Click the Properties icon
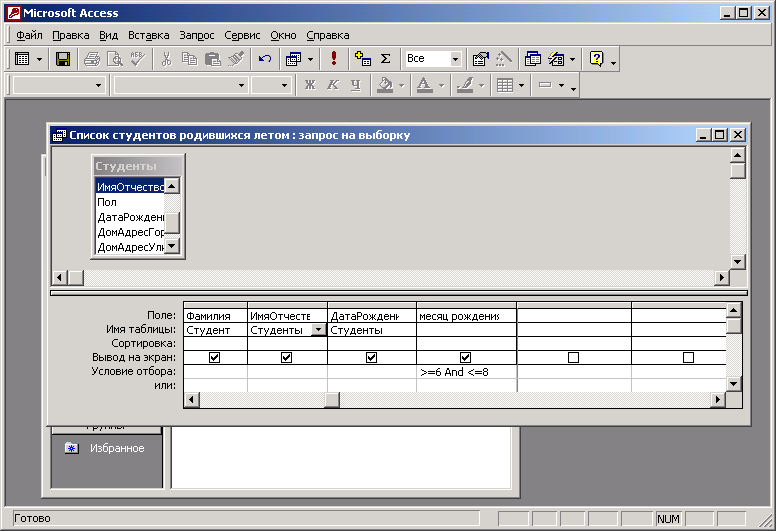This screenshot has height=531, width=776. coord(481,59)
